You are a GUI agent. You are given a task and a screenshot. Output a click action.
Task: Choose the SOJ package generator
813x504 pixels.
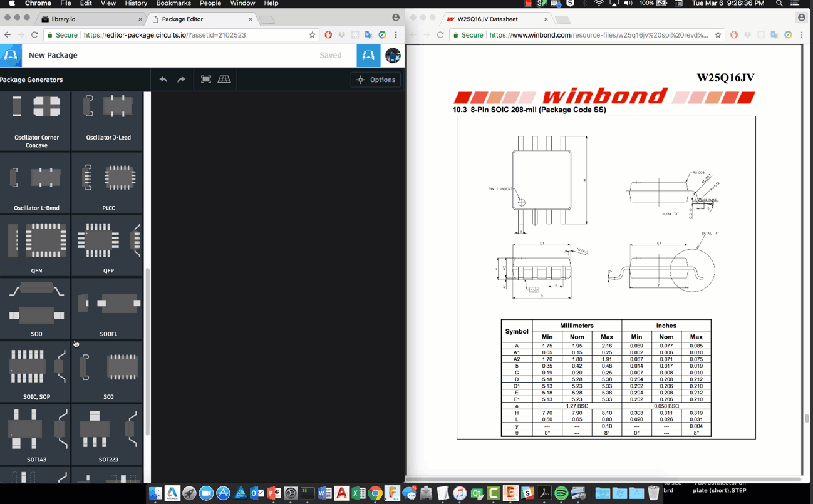click(107, 371)
